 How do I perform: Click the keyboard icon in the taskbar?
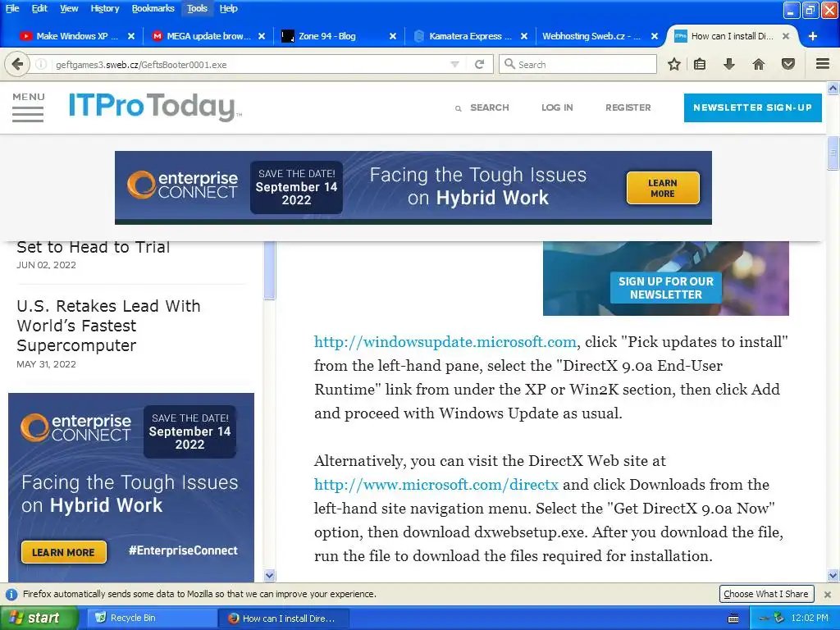733,619
